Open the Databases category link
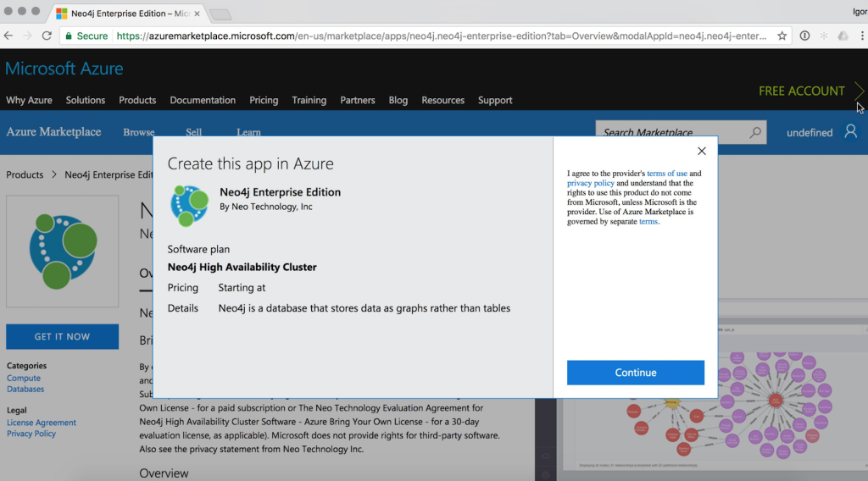Viewport: 868px width, 481px height. tap(25, 390)
